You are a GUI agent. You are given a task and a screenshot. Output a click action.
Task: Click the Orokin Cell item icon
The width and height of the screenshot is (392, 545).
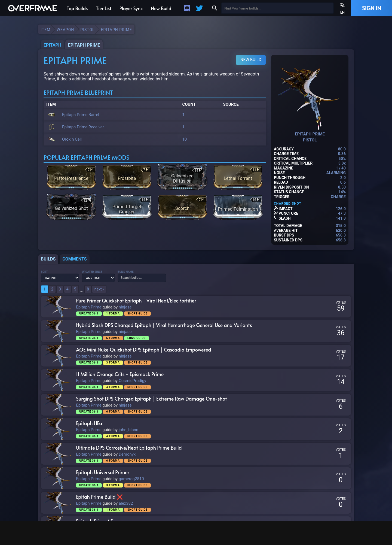[52, 139]
